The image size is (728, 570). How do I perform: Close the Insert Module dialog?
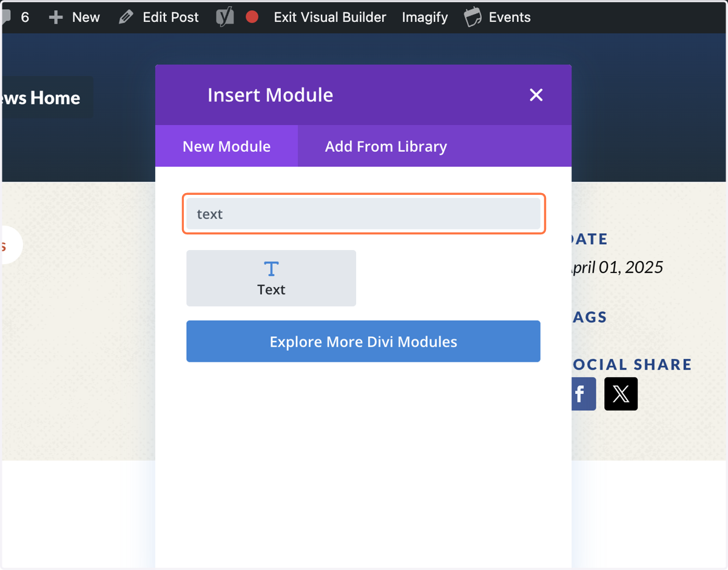click(536, 95)
